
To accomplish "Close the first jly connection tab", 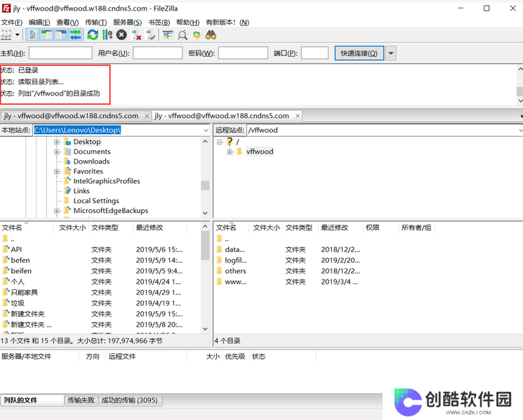I will 147,116.
